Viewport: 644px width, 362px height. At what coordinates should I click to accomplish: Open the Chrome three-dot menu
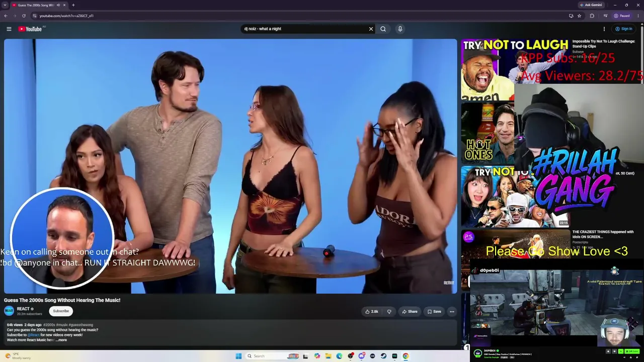[638, 16]
